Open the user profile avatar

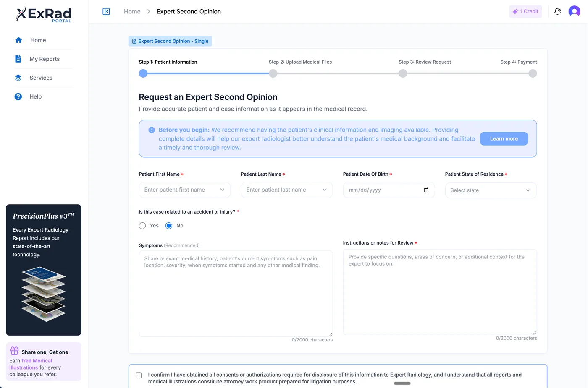574,11
